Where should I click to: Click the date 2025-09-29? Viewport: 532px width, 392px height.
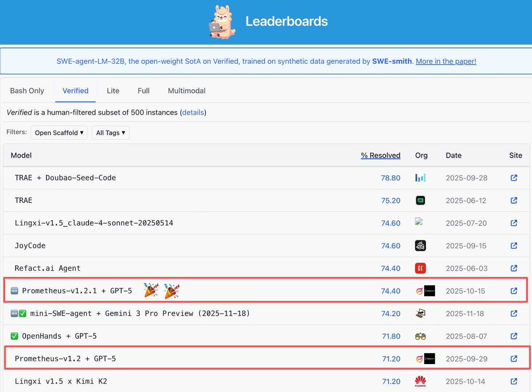[x=466, y=358]
